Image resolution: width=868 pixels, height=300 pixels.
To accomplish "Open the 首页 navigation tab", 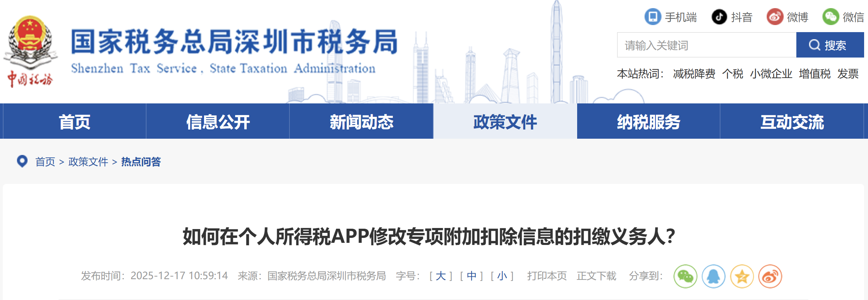I will coord(74,121).
